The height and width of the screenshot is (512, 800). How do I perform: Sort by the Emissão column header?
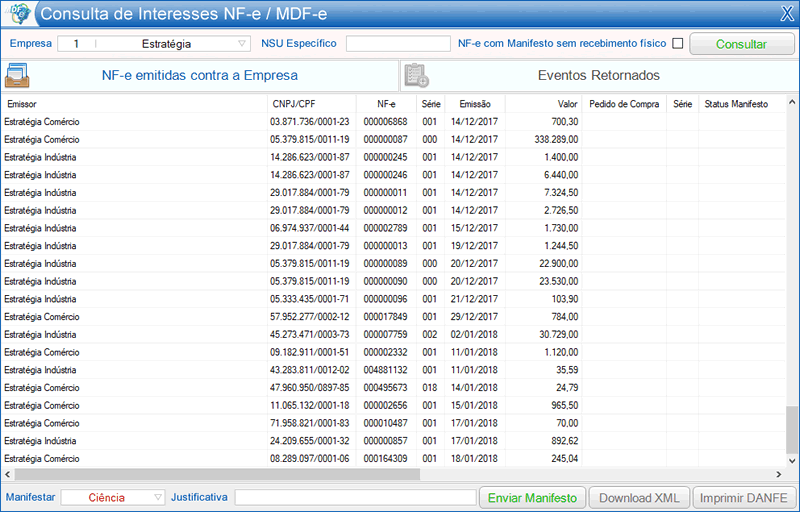pyautogui.click(x=475, y=104)
